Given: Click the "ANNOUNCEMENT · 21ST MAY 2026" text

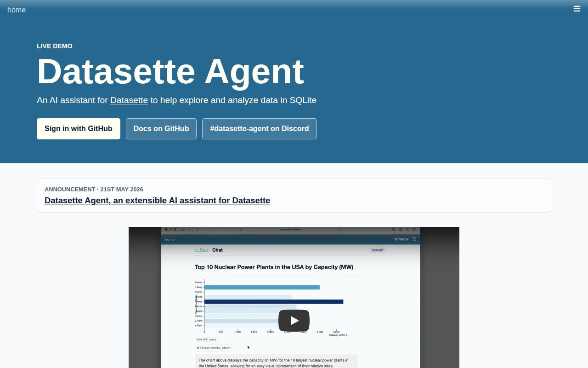Looking at the screenshot, I should [94, 190].
